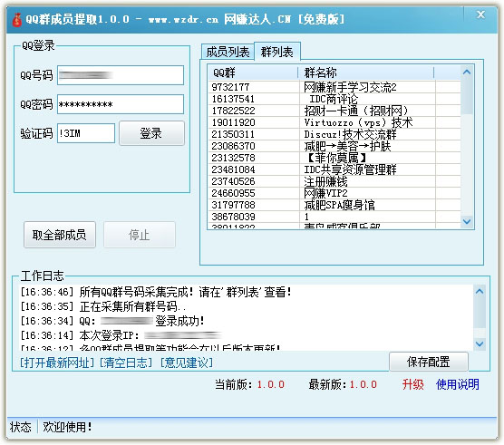Open the 意见建议 feedback link
This screenshot has height=445, width=504.
[187, 363]
